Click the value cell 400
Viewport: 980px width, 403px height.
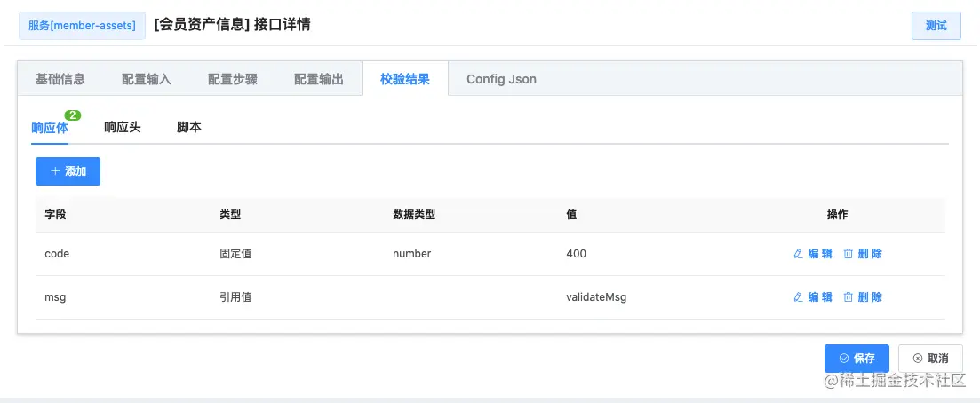[577, 254]
